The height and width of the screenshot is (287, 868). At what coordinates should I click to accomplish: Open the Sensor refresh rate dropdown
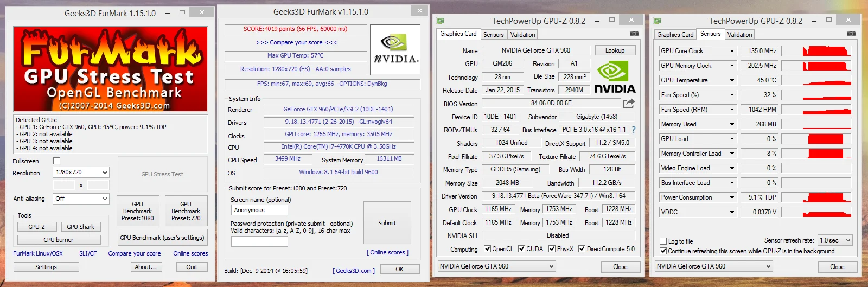click(835, 240)
